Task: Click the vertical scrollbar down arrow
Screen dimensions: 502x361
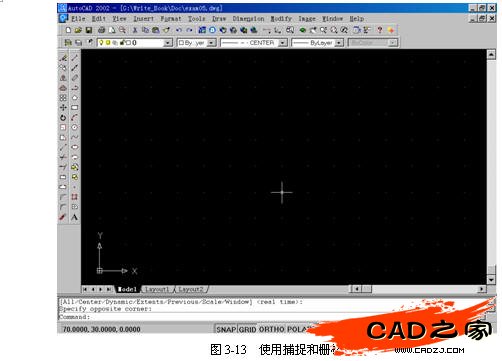Action: (x=491, y=280)
